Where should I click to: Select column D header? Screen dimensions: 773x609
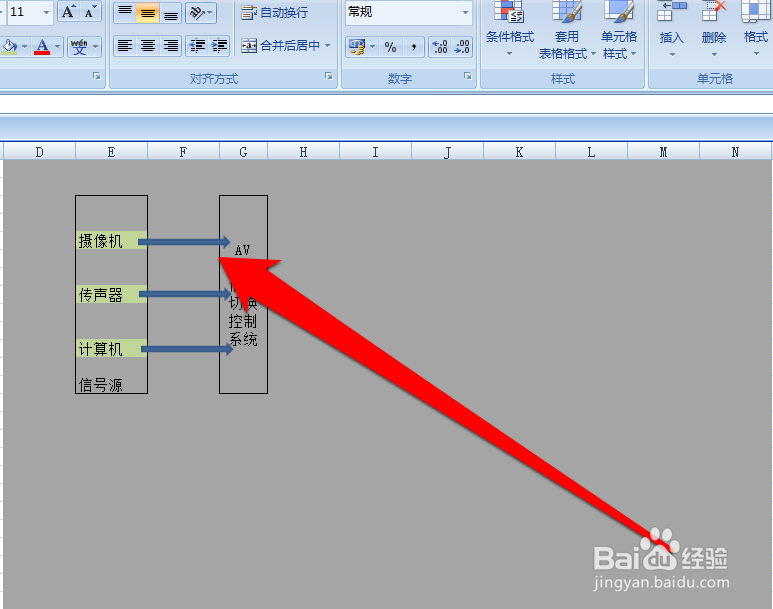pos(39,152)
